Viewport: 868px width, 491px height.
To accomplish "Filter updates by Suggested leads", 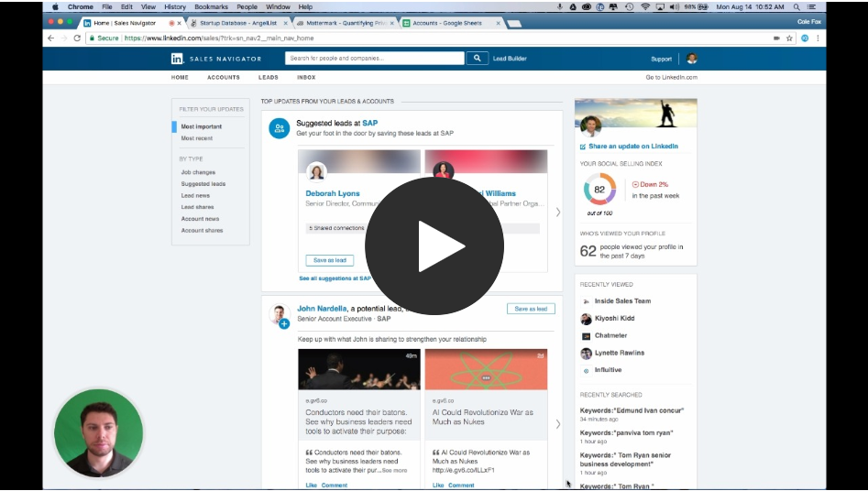I will 203,184.
